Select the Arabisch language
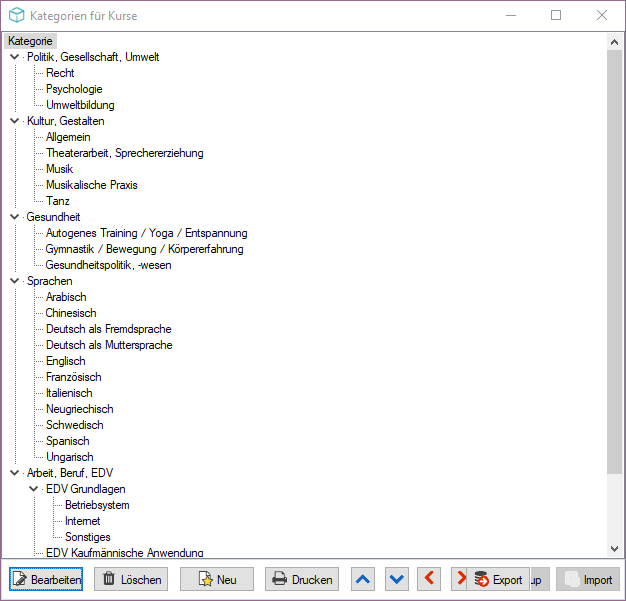626x601 pixels. [x=66, y=297]
